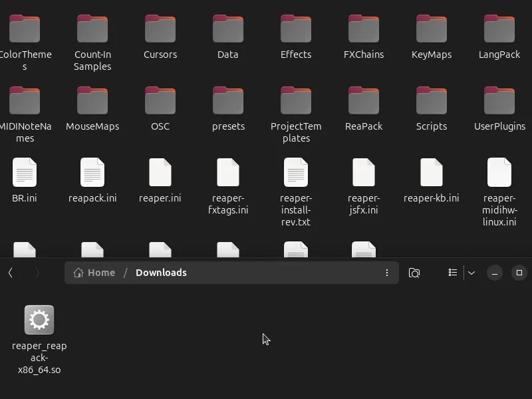Click the ProjectTemplates folder name label
This screenshot has height=399, width=532.
296,132
